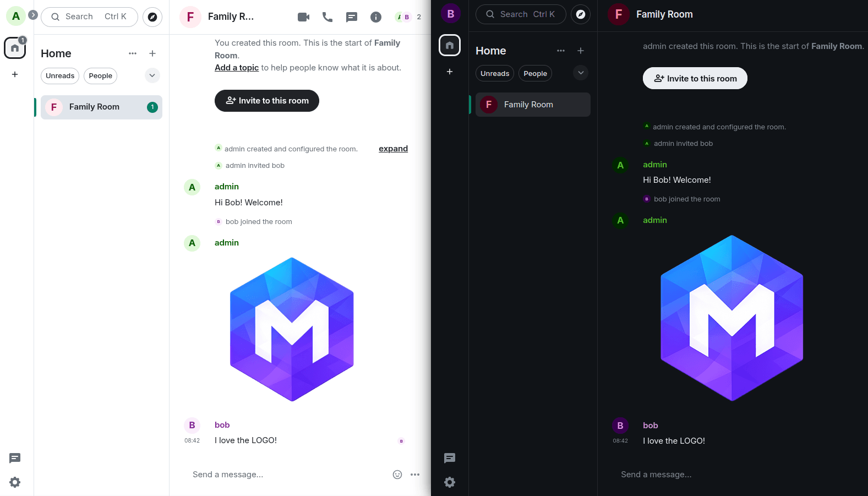The image size is (868, 496).
Task: Click Invite to this room in dark window
Action: 695,78
